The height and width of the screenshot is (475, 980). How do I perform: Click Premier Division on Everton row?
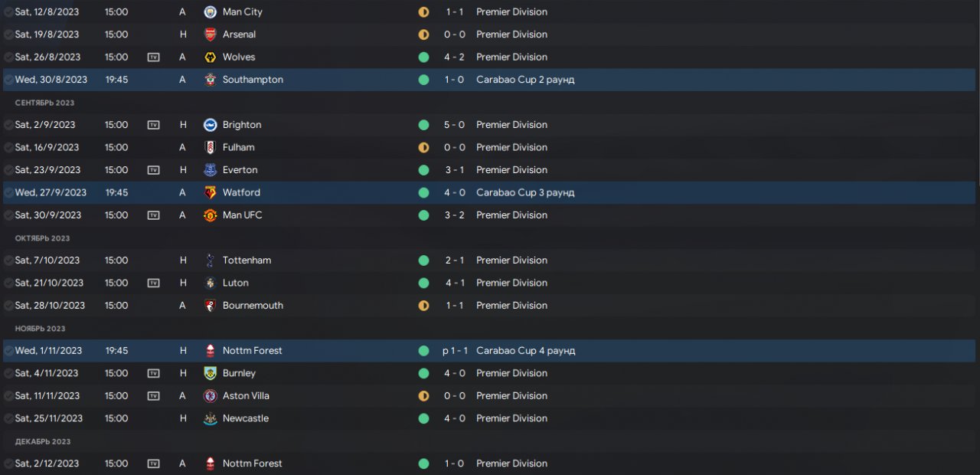click(x=511, y=170)
